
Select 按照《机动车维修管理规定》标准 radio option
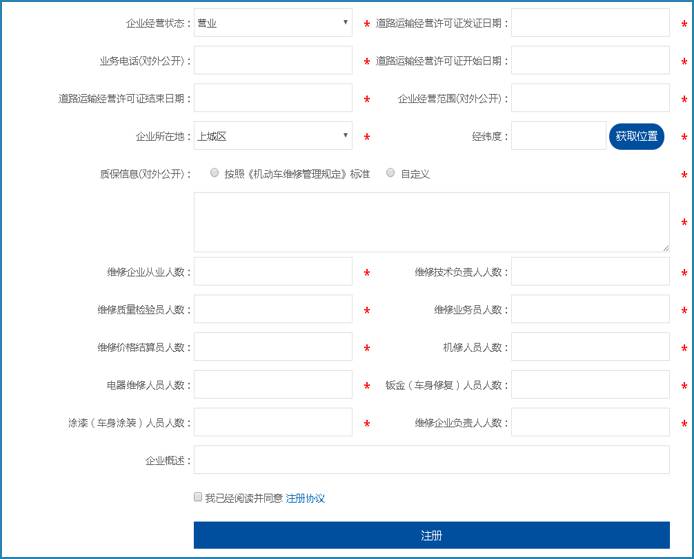point(214,173)
